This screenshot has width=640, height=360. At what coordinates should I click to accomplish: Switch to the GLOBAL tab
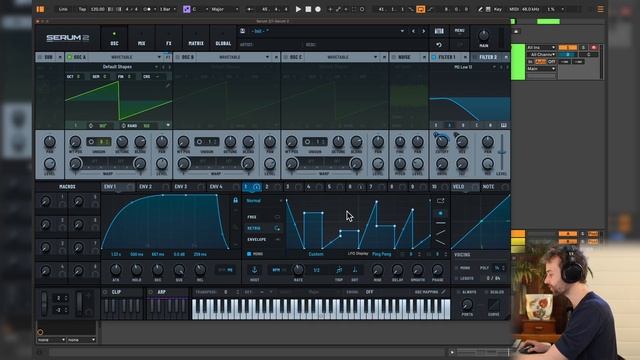tap(223, 38)
